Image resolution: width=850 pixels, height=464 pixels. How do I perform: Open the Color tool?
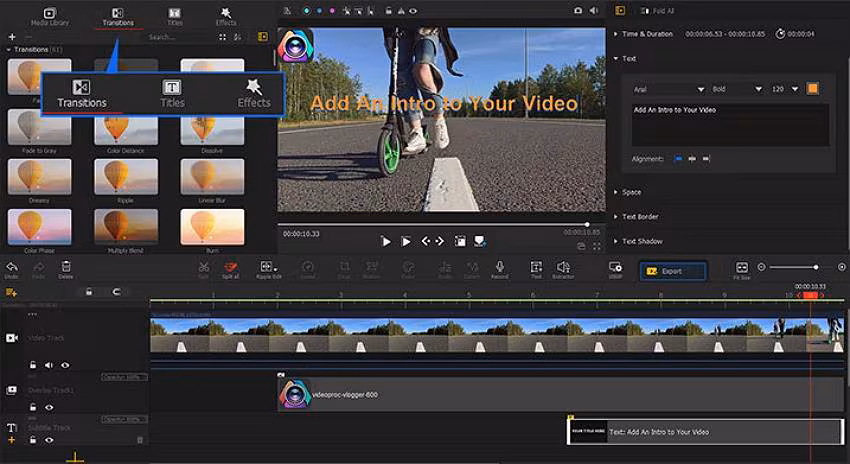click(x=408, y=269)
